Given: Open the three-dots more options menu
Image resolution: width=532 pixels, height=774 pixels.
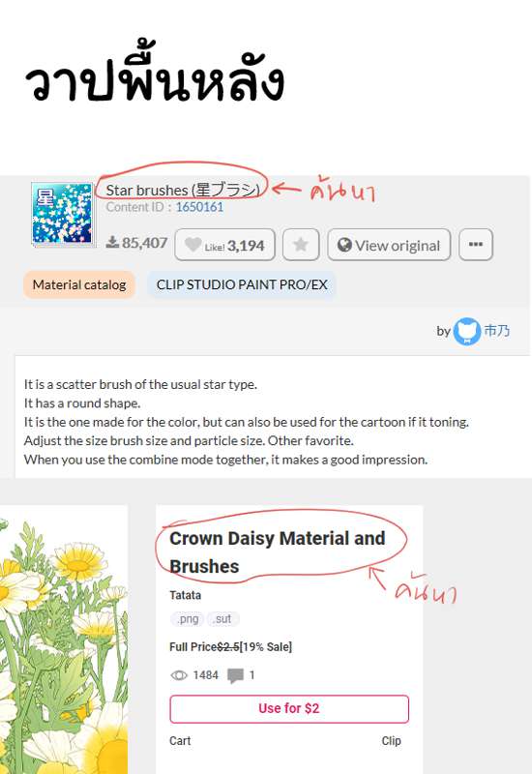Looking at the screenshot, I should point(475,245).
